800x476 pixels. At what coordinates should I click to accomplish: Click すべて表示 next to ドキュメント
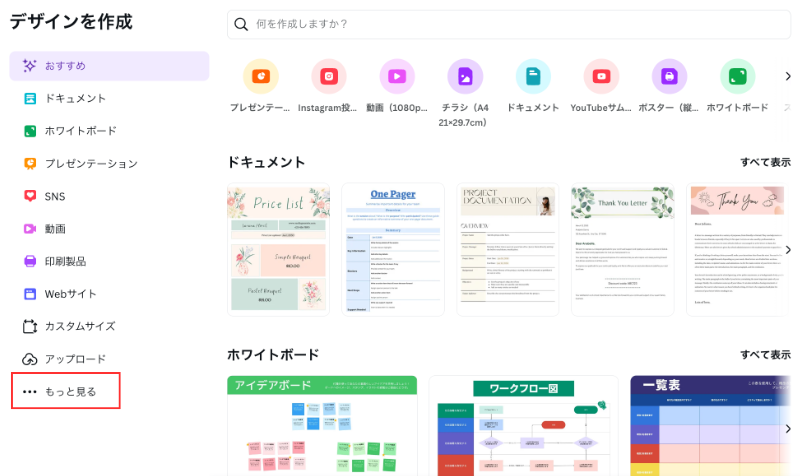point(765,162)
